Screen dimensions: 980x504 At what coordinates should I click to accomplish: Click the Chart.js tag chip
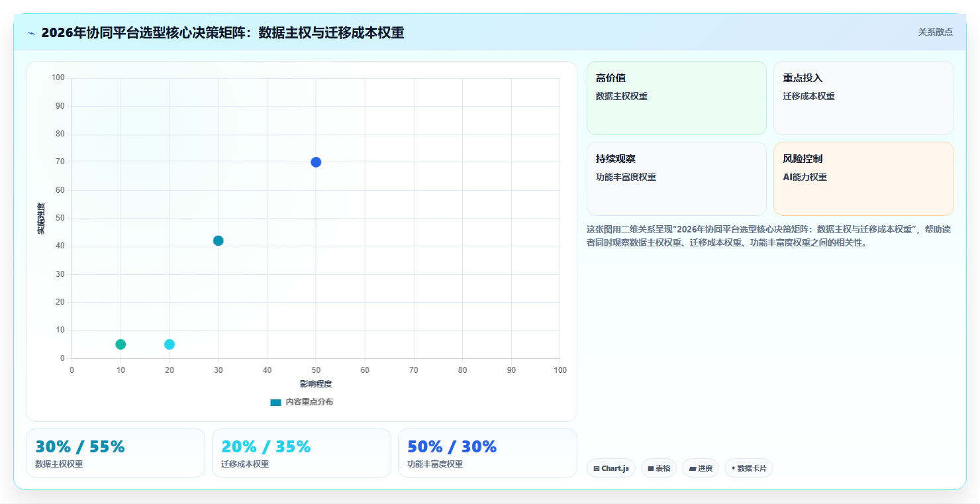tap(611, 468)
